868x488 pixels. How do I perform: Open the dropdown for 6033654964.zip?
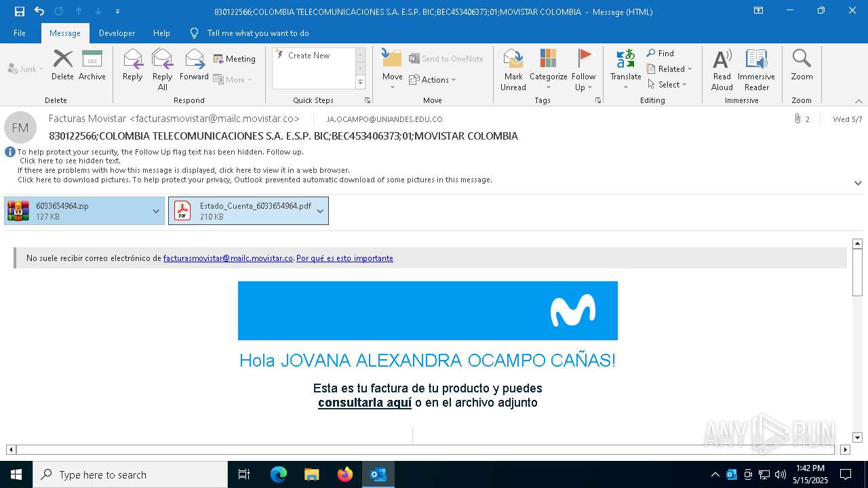pyautogui.click(x=156, y=211)
